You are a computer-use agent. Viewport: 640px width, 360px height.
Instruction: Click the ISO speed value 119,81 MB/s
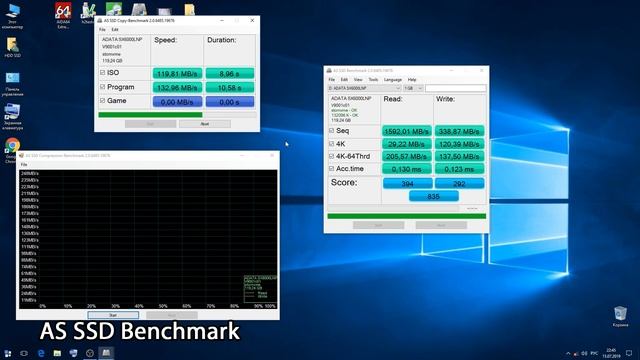click(177, 73)
